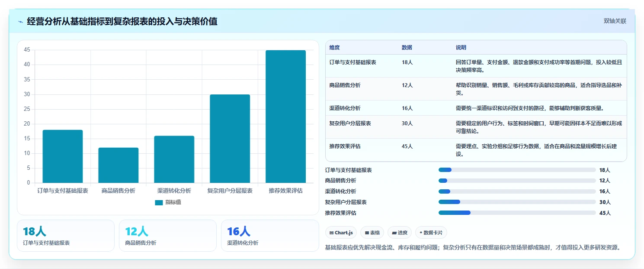Select the Chart.js tag chip
The width and height of the screenshot is (644, 269).
point(341,233)
